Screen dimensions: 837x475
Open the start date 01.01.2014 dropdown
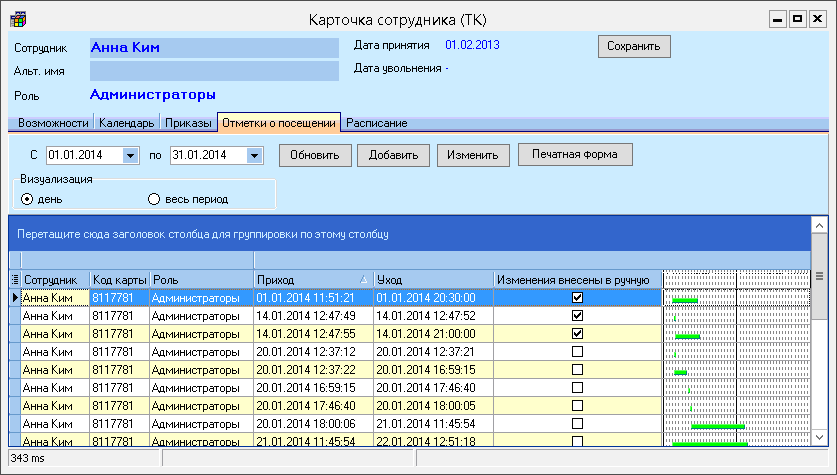tap(130, 155)
